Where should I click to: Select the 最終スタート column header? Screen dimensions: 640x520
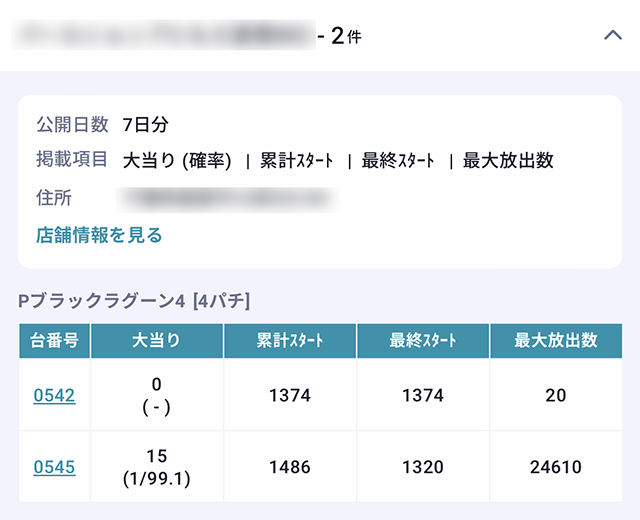[x=423, y=341]
